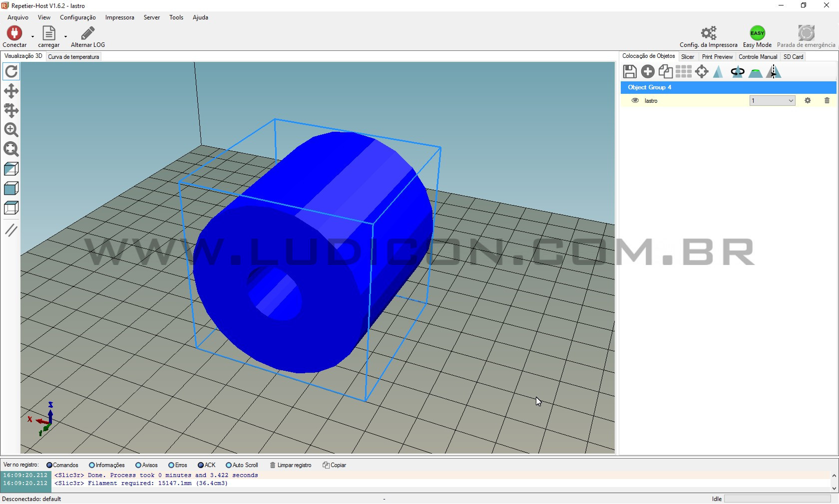Image resolution: width=839 pixels, height=504 pixels.
Task: Open the Conectar dropdown arrow
Action: pos(32,36)
